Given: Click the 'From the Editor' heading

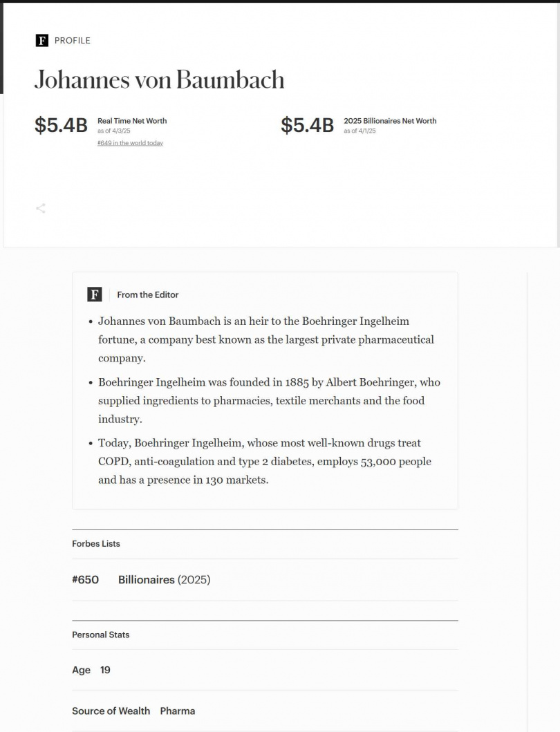Looking at the screenshot, I should pyautogui.click(x=147, y=294).
